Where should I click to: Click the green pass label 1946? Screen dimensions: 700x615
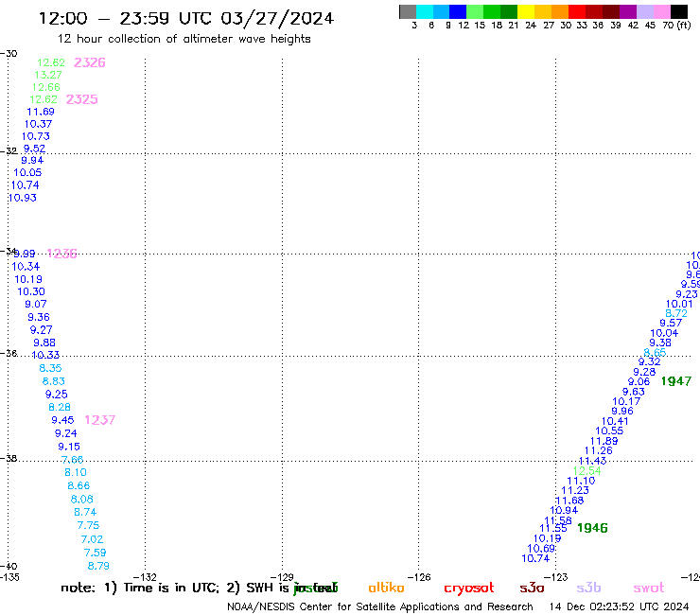[x=592, y=528]
